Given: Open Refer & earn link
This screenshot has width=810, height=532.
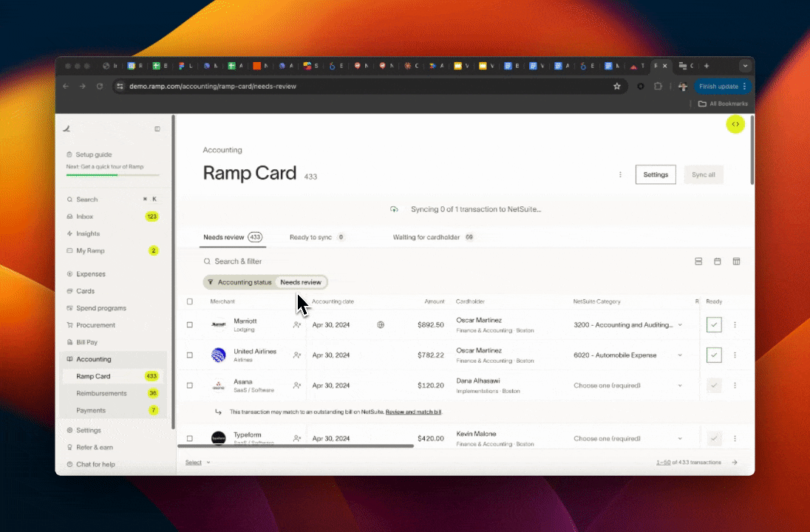Looking at the screenshot, I should point(95,447).
